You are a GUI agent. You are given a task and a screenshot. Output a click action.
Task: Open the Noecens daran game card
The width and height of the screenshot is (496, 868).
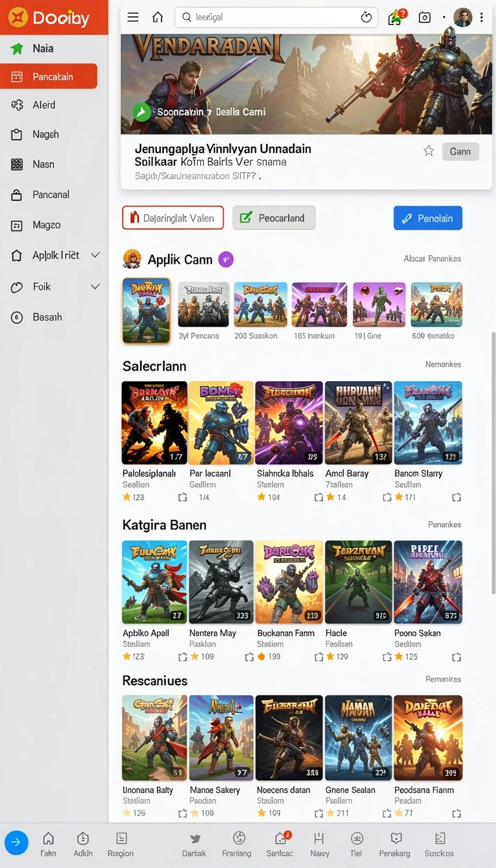(x=289, y=739)
